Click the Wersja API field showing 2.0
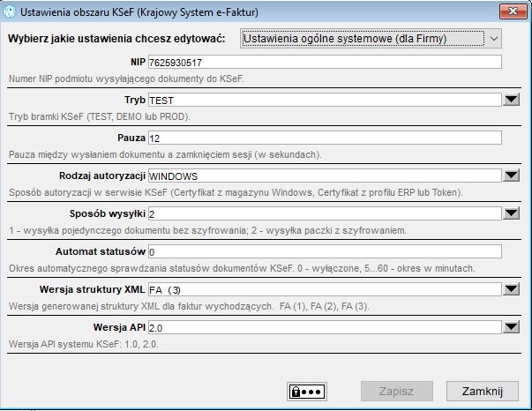The image size is (532, 411). coord(325,328)
